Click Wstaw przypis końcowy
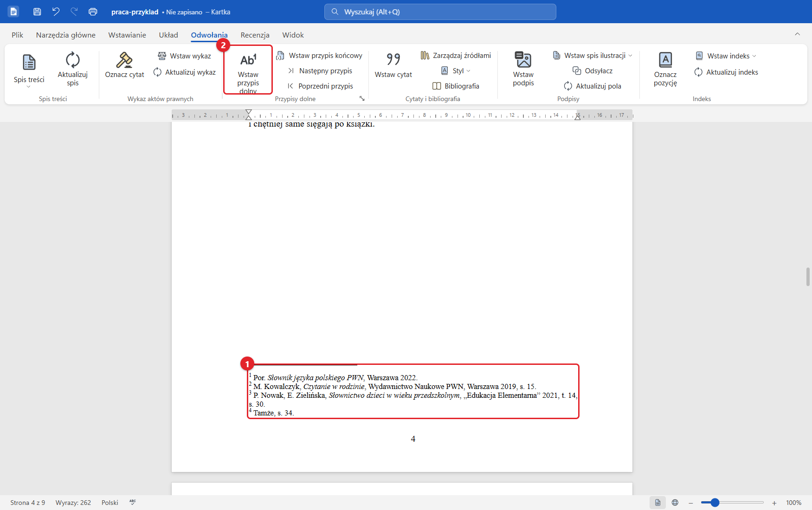The height and width of the screenshot is (510, 812). coord(319,56)
